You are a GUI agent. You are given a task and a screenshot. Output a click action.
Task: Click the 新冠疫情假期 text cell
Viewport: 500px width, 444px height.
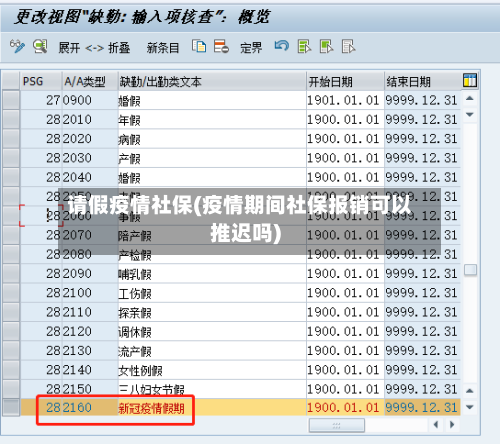[x=212, y=408]
